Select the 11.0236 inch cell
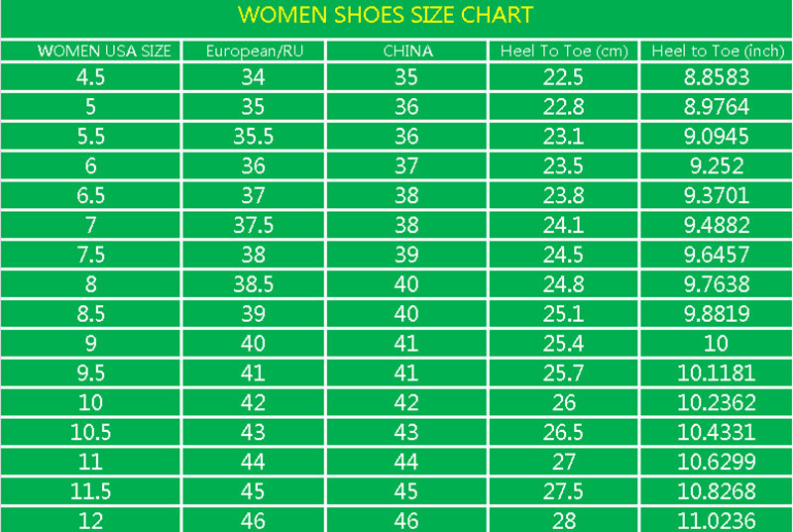The width and height of the screenshot is (793, 532). click(716, 519)
